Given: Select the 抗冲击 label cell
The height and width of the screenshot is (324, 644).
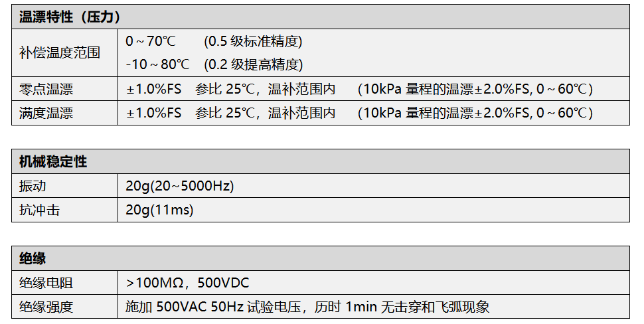Looking at the screenshot, I should (40, 210).
